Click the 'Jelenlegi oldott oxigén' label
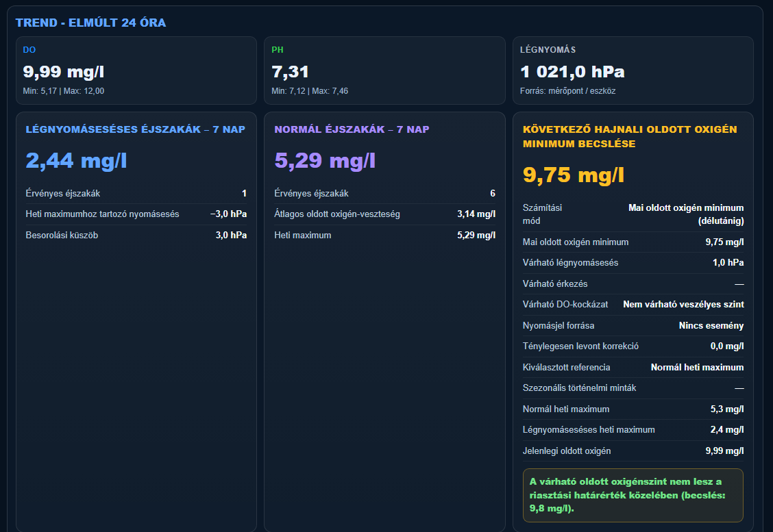The height and width of the screenshot is (532, 773). (x=567, y=451)
